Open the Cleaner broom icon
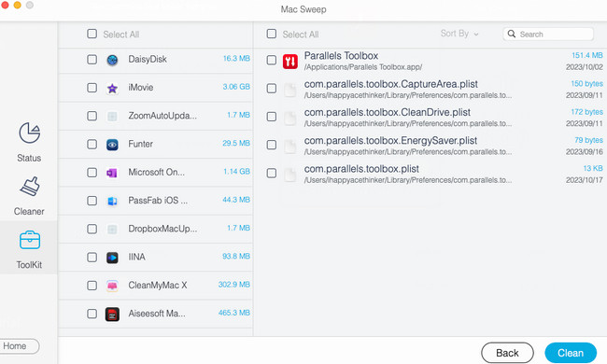Viewport: 607px width, 364px height. pos(30,187)
